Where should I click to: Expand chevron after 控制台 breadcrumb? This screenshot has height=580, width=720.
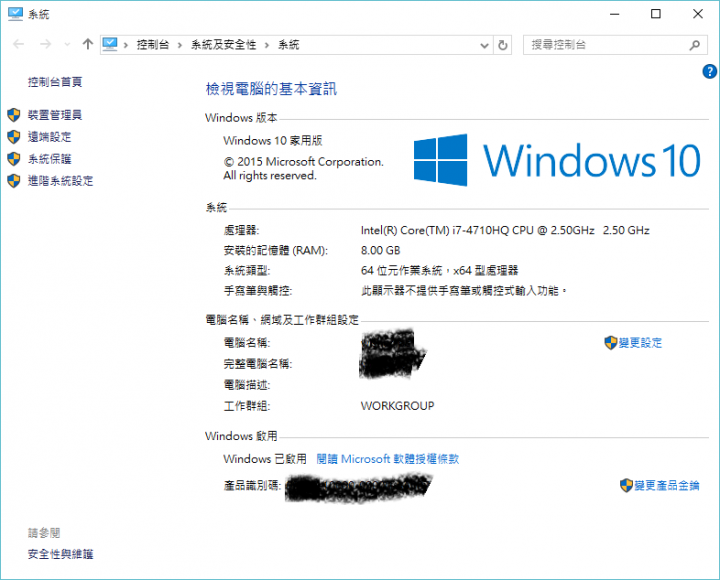pos(180,45)
